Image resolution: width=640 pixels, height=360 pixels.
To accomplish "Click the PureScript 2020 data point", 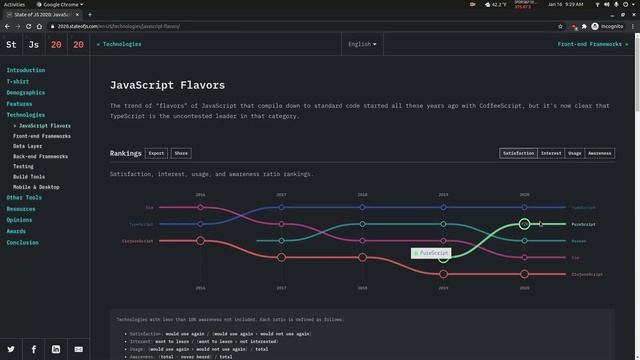I will (524, 224).
